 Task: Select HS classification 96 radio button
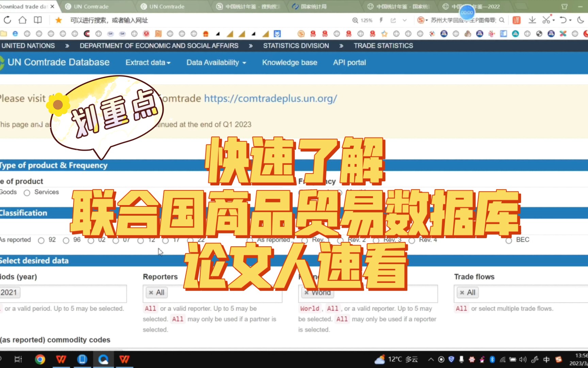click(x=66, y=241)
